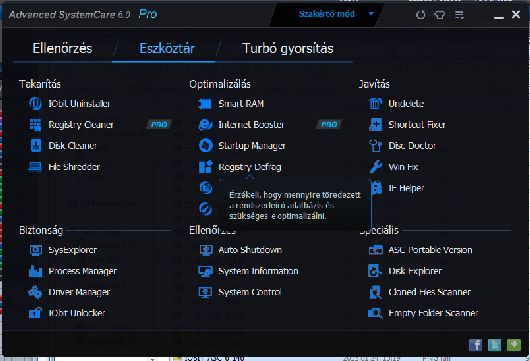The width and height of the screenshot is (530, 361).
Task: Click Process Manager text label
Action: pos(83,271)
